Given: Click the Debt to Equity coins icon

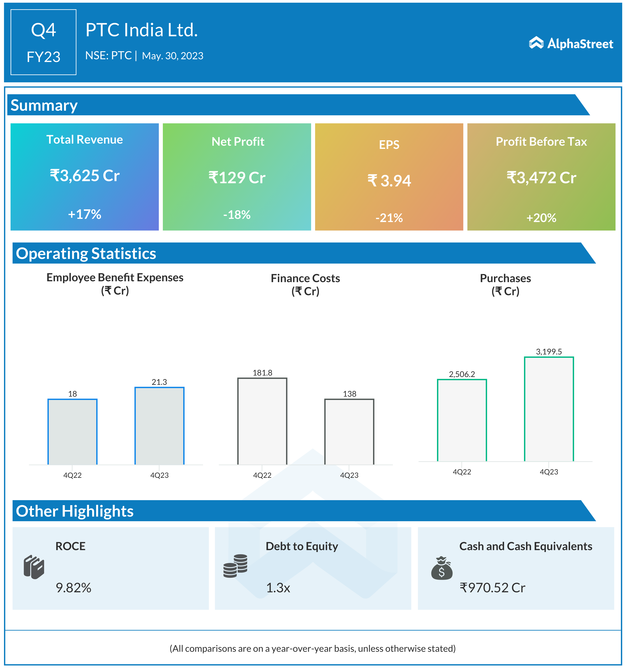Looking at the screenshot, I should 235,566.
